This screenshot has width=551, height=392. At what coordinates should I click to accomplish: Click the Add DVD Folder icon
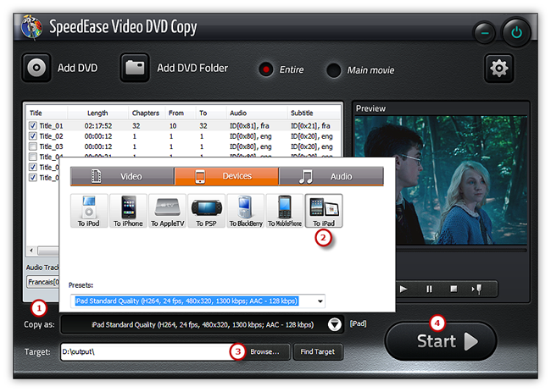click(135, 68)
